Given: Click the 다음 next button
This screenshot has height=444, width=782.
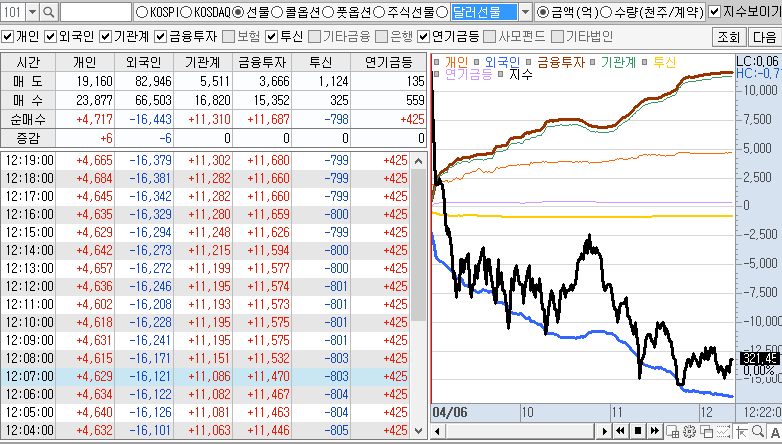Looking at the screenshot, I should tap(763, 37).
